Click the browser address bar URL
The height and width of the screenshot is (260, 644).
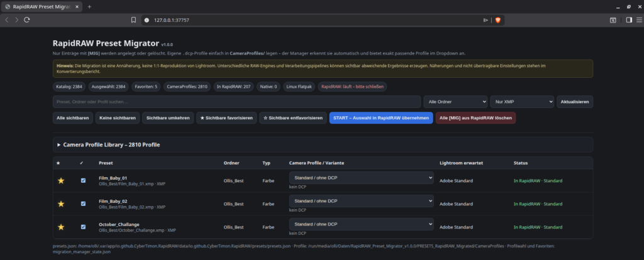[171, 19]
